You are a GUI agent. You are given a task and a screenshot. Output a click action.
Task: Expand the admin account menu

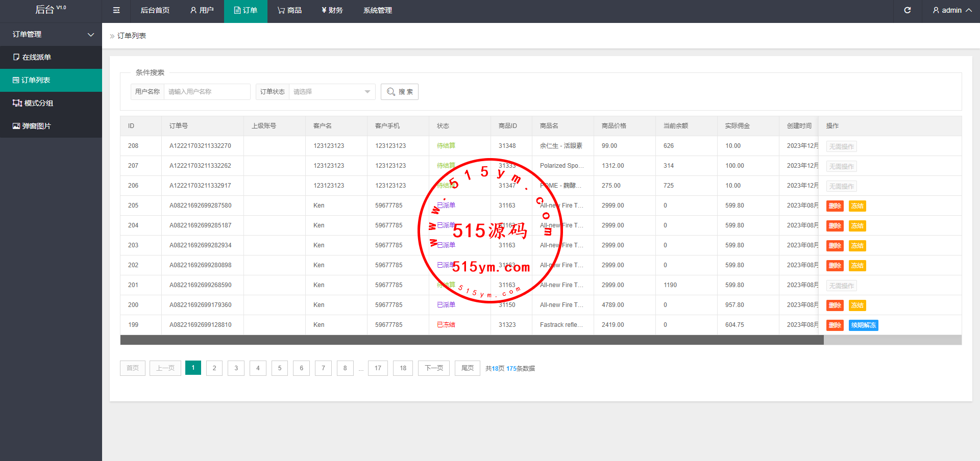[x=951, y=10]
